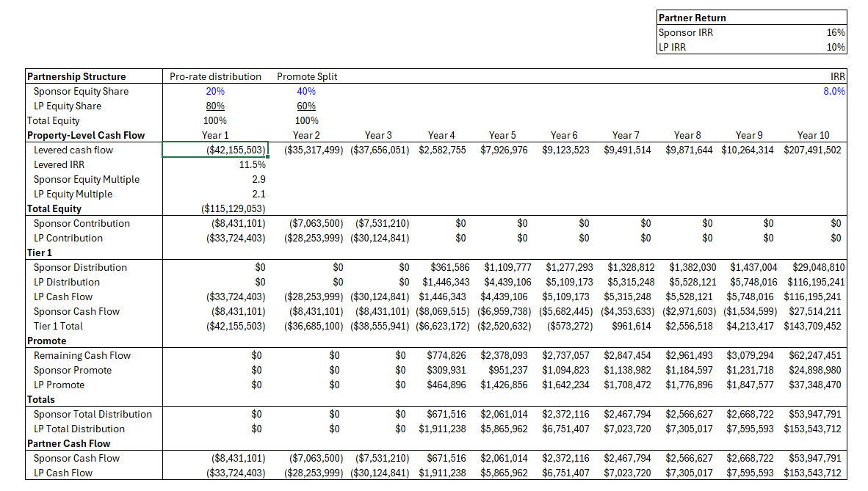Select Year 4 Sponsor Distribution $361,586

pos(449,267)
